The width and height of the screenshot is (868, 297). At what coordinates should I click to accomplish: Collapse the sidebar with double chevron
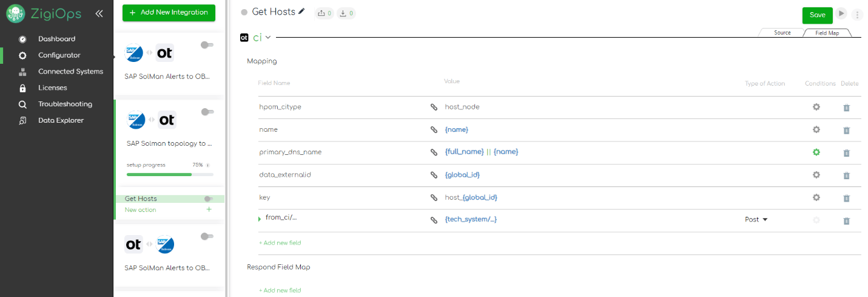click(x=99, y=13)
